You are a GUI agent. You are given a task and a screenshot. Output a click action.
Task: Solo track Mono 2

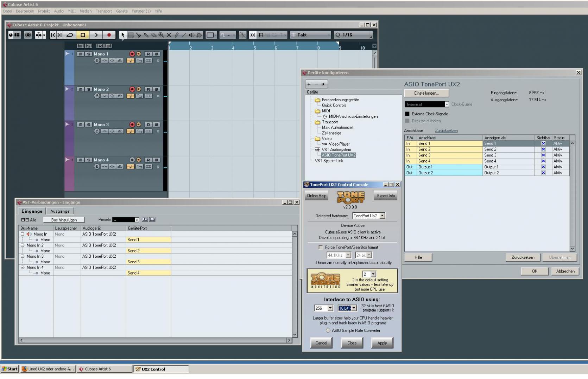tap(88, 89)
